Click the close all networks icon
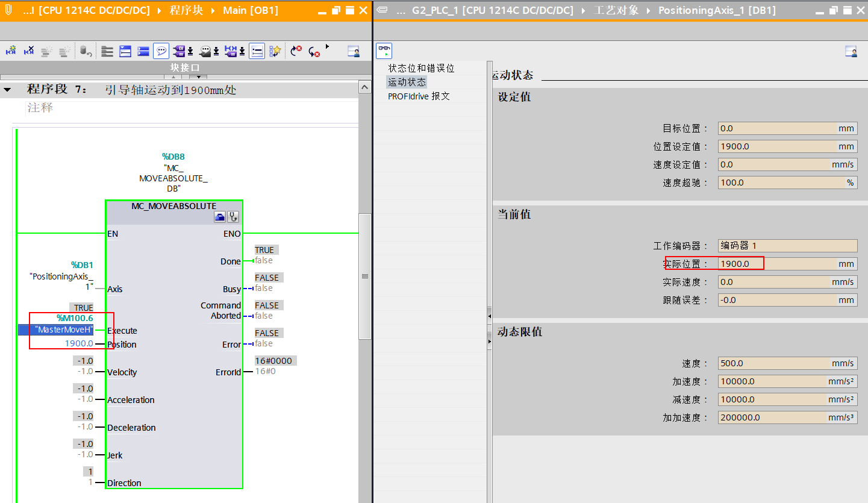 pos(143,51)
